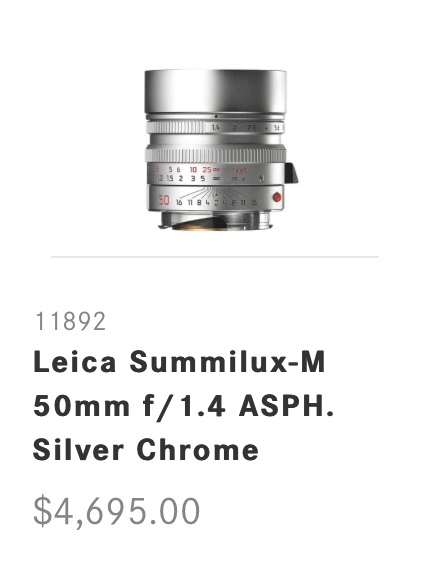The image size is (439, 581).
Task: Click the red feet distance scale
Action: pyautogui.click(x=195, y=170)
